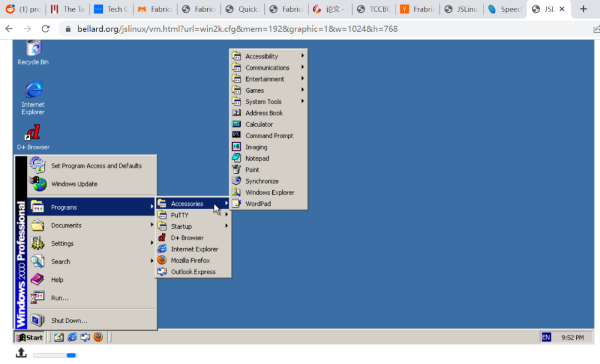Viewport: 600px width, 364px height.
Task: Open a new browser tab
Action: 583,9
